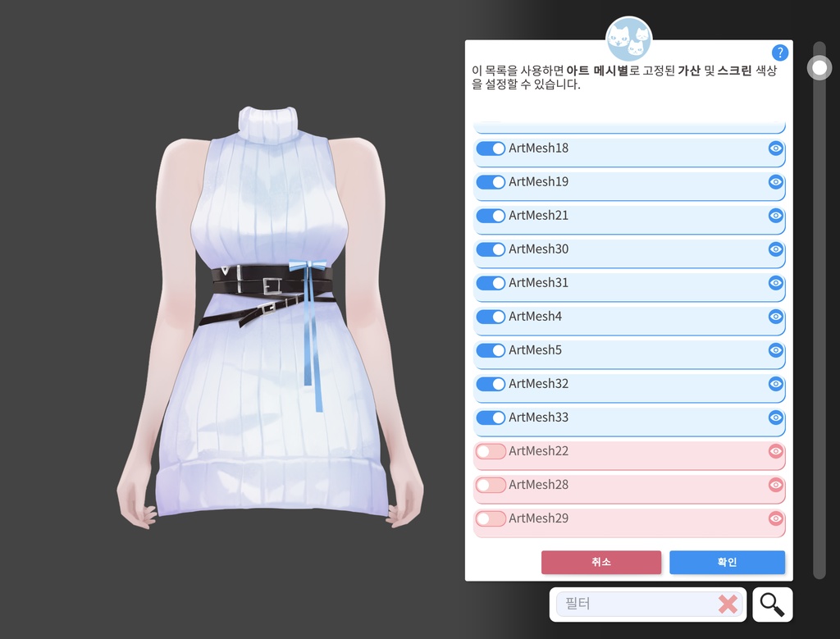Click the eye icon beside ArtMesh29

coord(775,518)
